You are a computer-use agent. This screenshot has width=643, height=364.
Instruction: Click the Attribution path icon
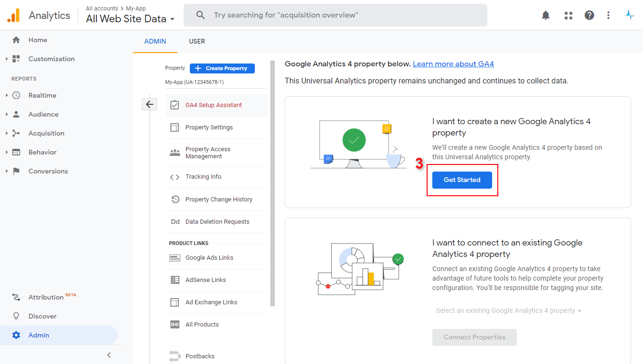click(x=16, y=297)
